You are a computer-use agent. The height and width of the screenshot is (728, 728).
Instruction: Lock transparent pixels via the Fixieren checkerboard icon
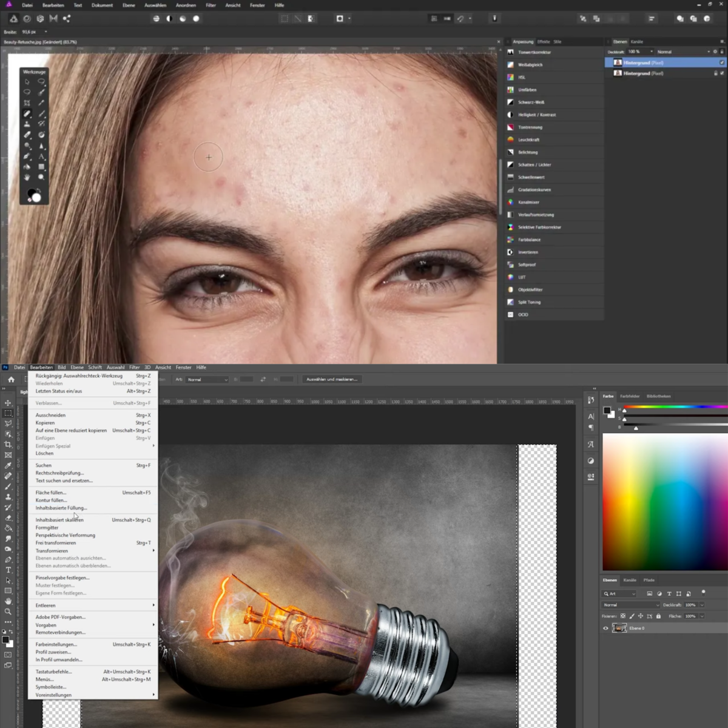click(x=623, y=616)
